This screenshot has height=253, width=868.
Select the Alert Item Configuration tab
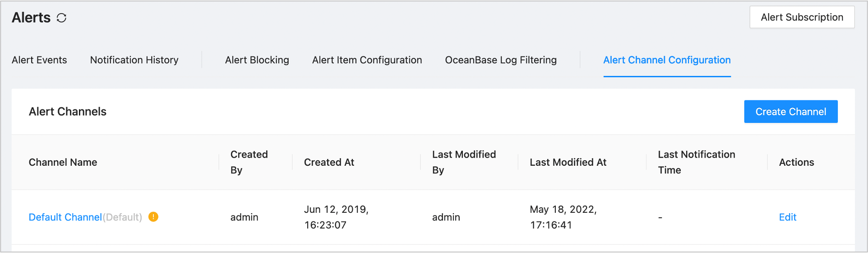pos(367,60)
